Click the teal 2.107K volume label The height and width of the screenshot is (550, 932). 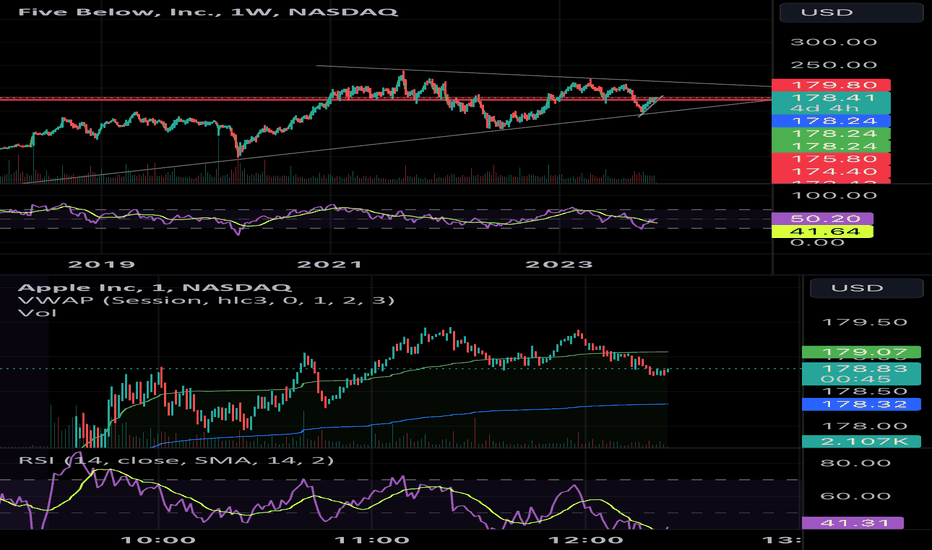click(x=861, y=441)
